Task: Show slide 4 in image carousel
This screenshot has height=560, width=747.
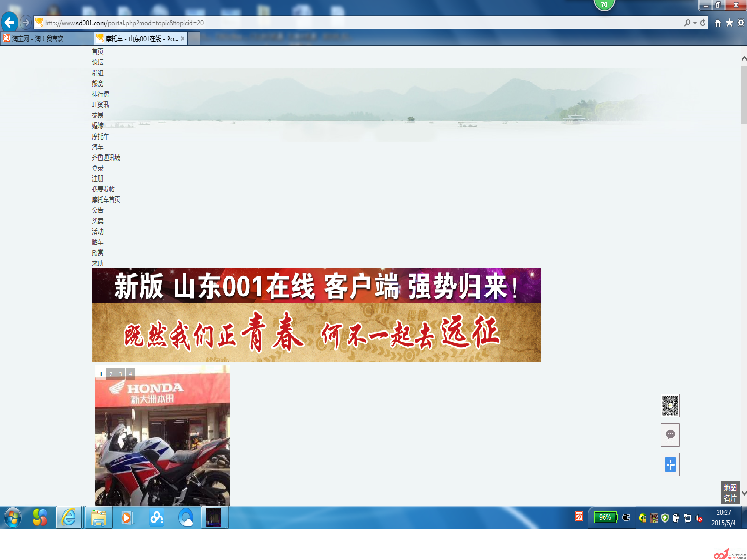Action: (x=130, y=374)
